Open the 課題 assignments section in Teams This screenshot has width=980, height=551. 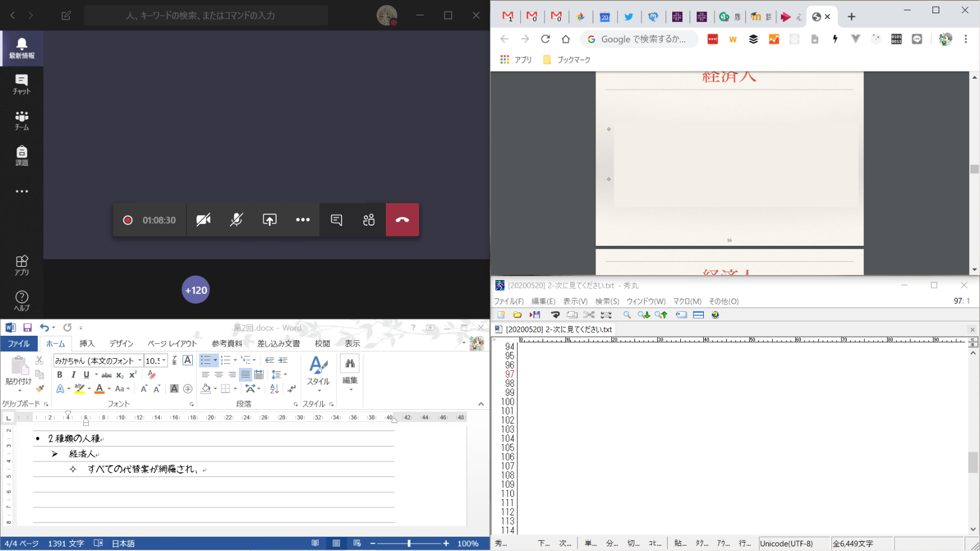point(22,156)
